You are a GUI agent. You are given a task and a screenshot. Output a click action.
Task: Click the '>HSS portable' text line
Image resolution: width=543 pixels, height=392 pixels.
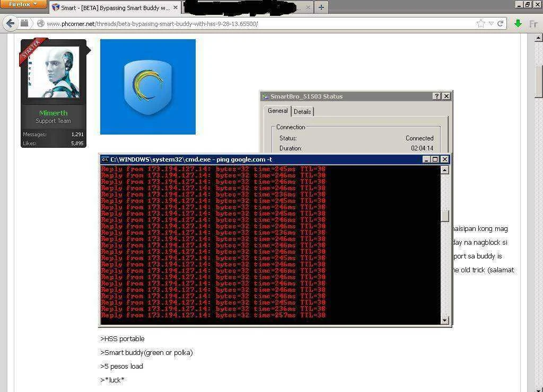(122, 338)
